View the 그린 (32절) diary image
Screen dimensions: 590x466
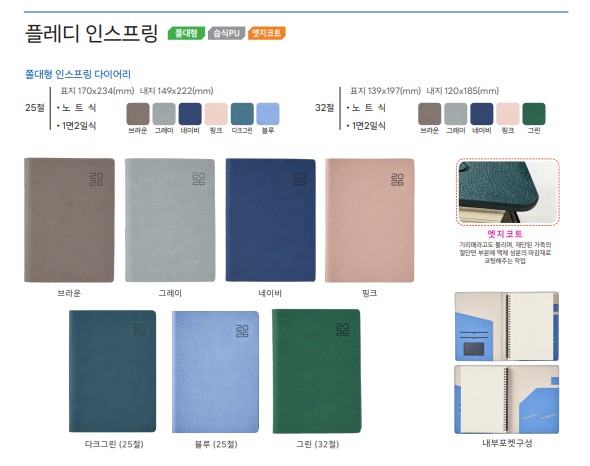(x=316, y=371)
